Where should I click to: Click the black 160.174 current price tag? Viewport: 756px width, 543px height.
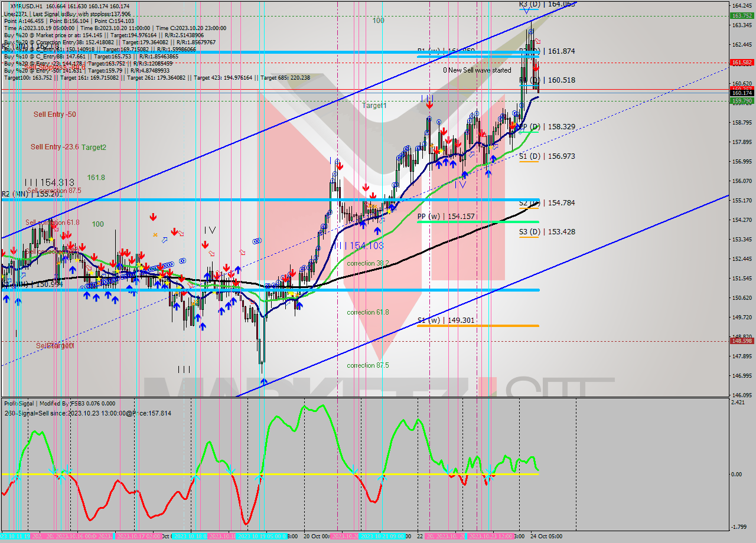(741, 93)
